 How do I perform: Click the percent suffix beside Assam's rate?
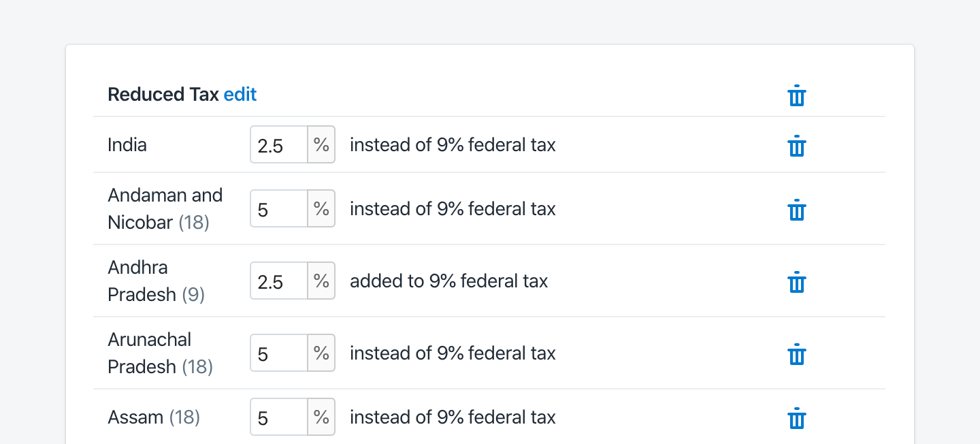(321, 417)
